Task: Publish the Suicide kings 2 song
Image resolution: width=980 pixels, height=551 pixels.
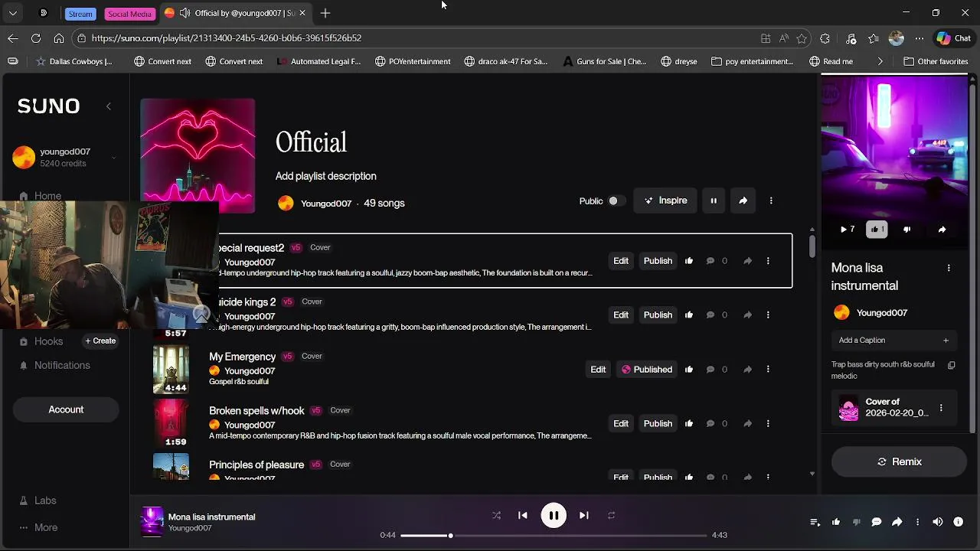Action: [x=658, y=315]
